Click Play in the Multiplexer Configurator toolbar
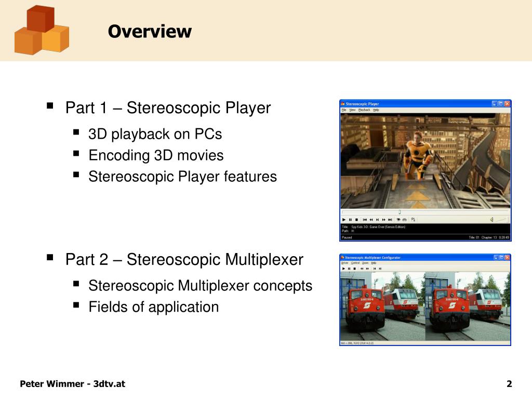Viewport: 532px width, 399px height. pos(343,269)
